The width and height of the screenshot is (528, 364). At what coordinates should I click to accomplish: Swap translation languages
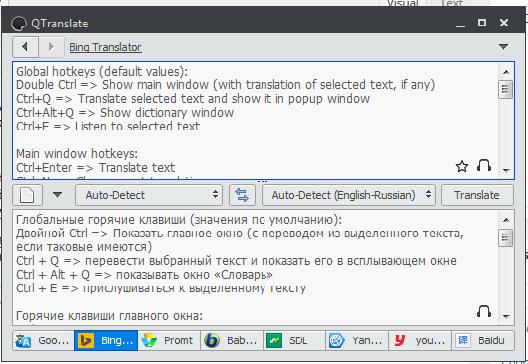(x=242, y=195)
